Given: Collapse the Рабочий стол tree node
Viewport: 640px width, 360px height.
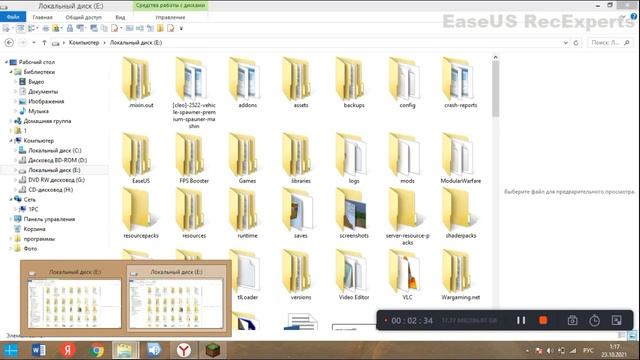Looking at the screenshot, I should (6, 62).
